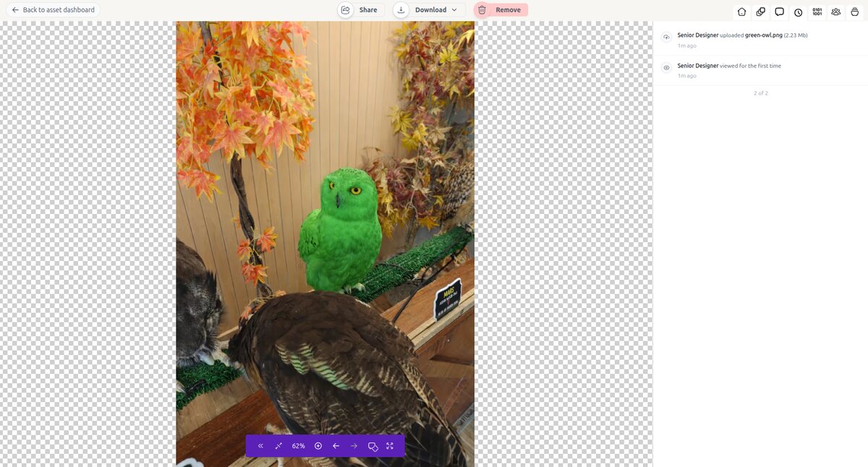Click the jar icon in top-right toolbar
Screen dimensions: 868x467
click(855, 12)
